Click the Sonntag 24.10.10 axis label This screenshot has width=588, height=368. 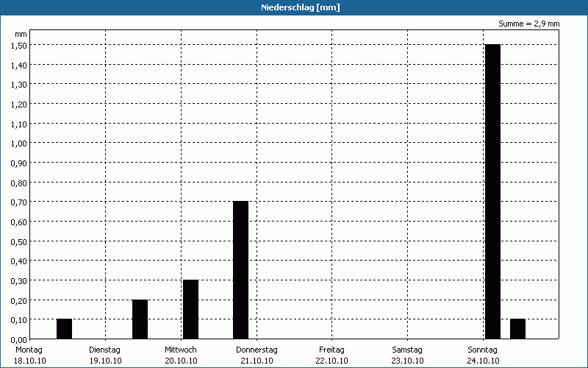[483, 355]
